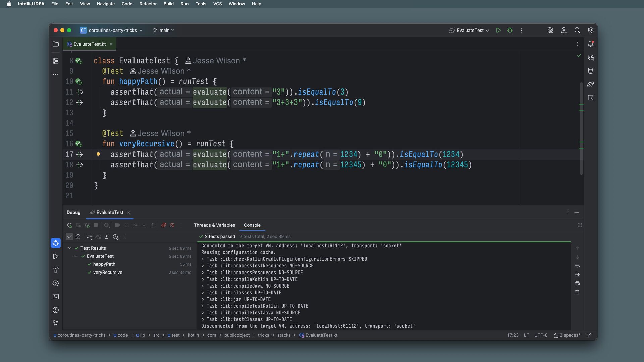Open the Gradle tool window
This screenshot has width=644, height=362.
(591, 84)
